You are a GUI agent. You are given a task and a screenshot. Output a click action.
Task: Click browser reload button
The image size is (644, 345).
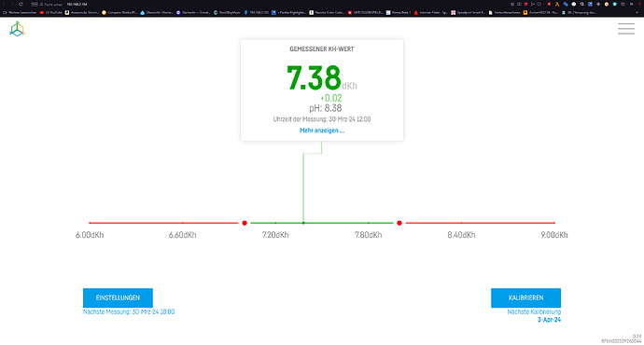(x=21, y=4)
